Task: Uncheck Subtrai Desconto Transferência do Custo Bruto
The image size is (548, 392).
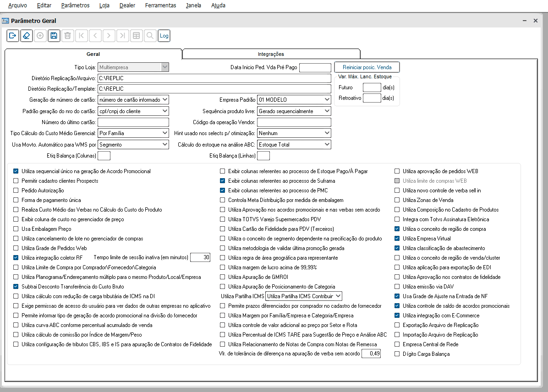Action: point(16,287)
